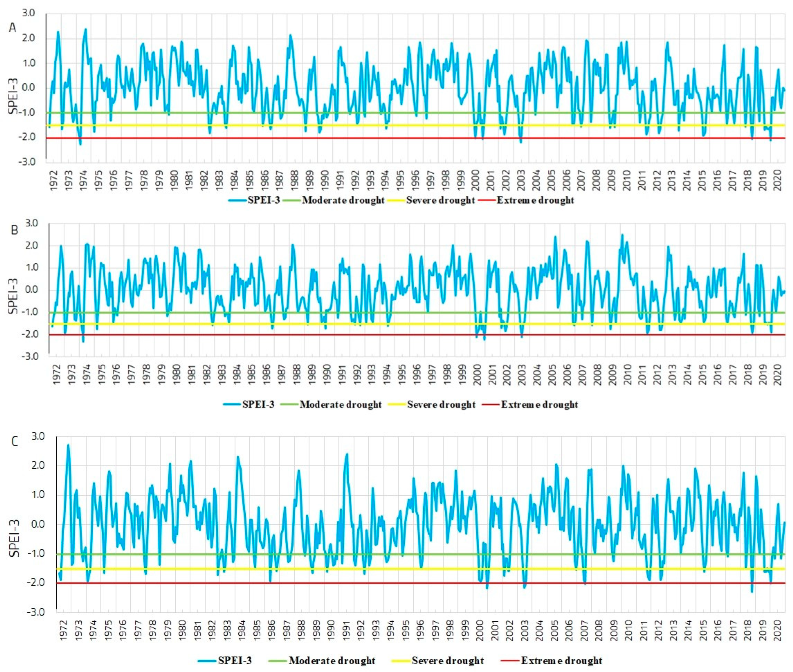The height and width of the screenshot is (672, 793).
Task: Click the yellow Severe drought legend line in panel B
Action: 397,404
